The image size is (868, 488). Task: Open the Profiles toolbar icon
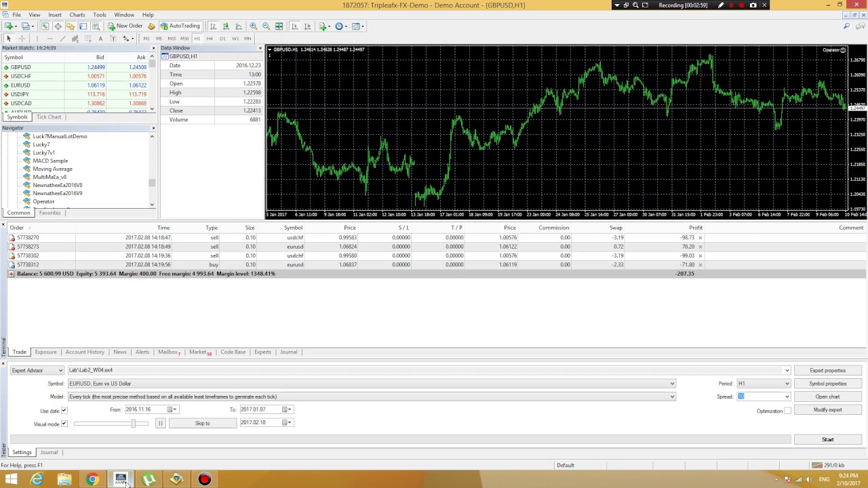pos(26,26)
